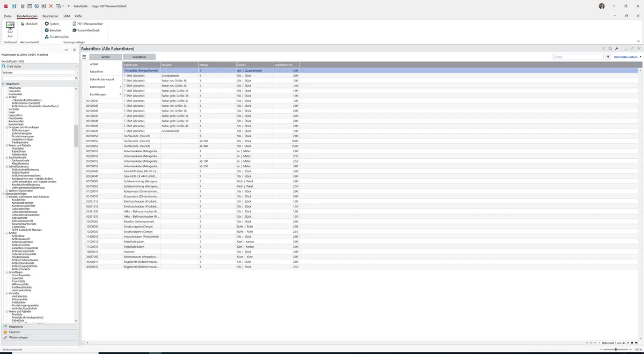Go to the next record in the navigator
644x354 pixels.
[628, 343]
